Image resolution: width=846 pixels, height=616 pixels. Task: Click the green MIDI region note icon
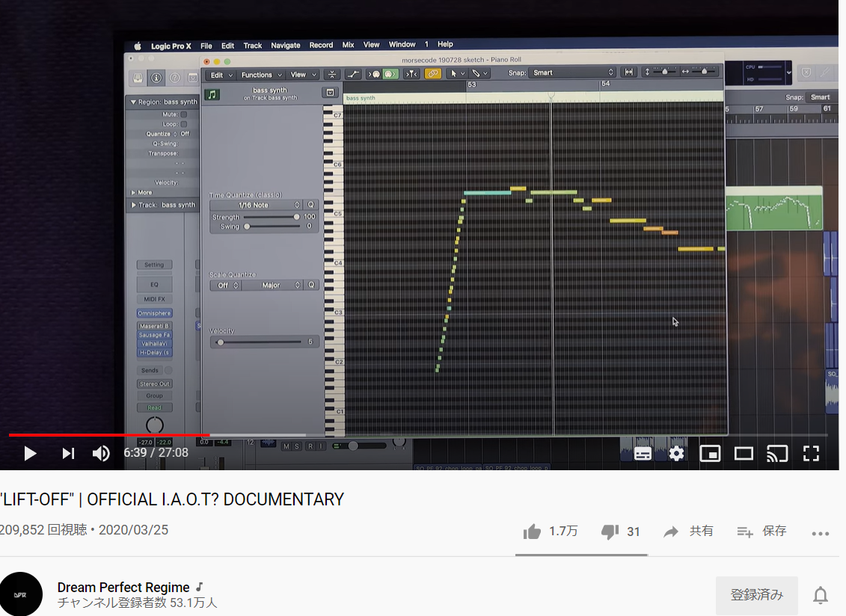click(212, 95)
